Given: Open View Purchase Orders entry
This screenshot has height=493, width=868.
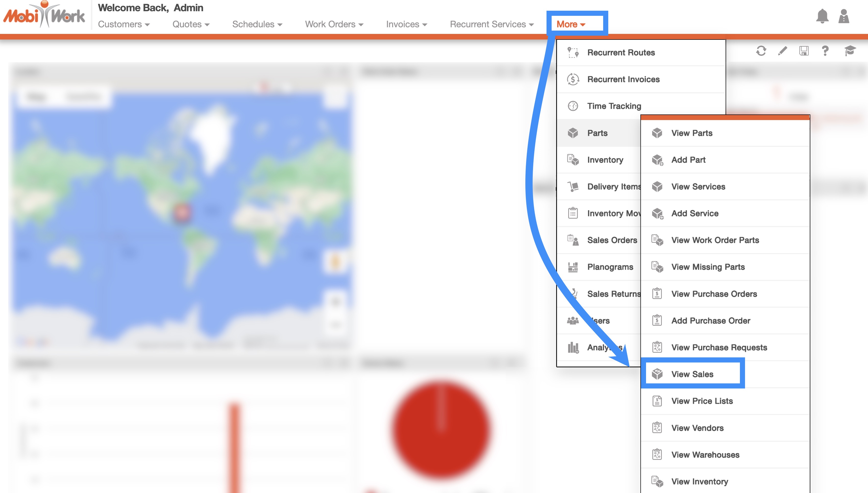Looking at the screenshot, I should 714,294.
